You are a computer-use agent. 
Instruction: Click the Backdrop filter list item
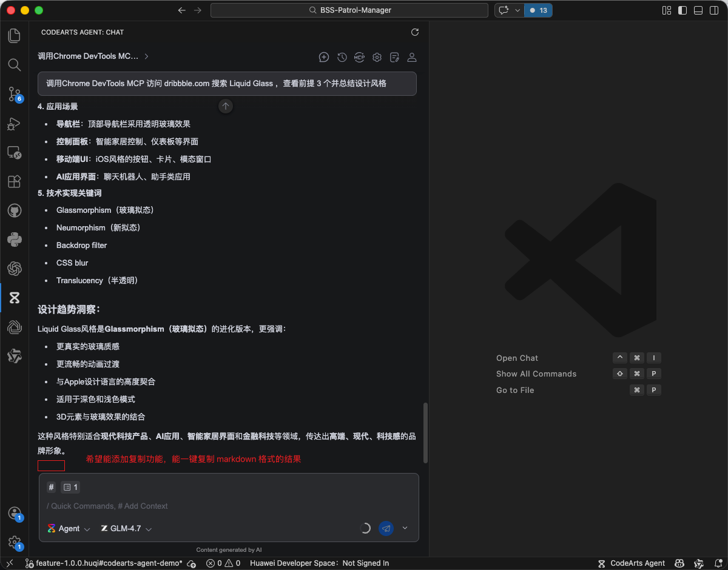81,246
